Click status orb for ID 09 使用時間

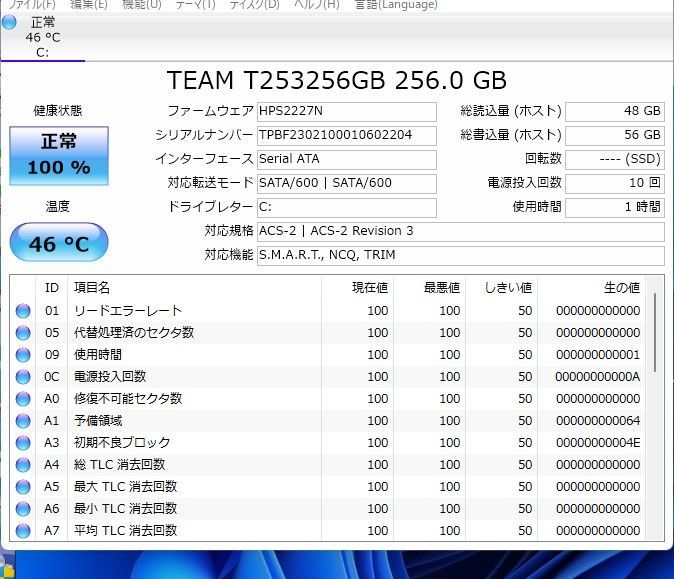[x=23, y=355]
